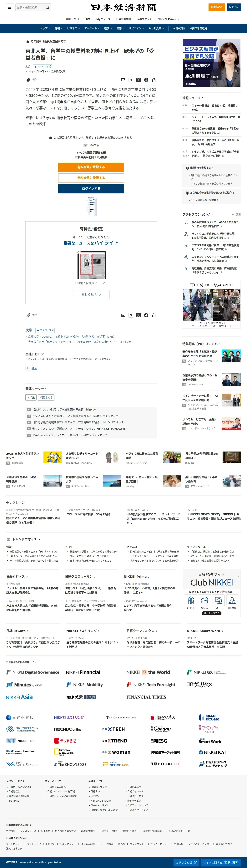Open the NIKKEI KAI logo in footer
Viewport: 247px width, 868px height.
point(212,752)
